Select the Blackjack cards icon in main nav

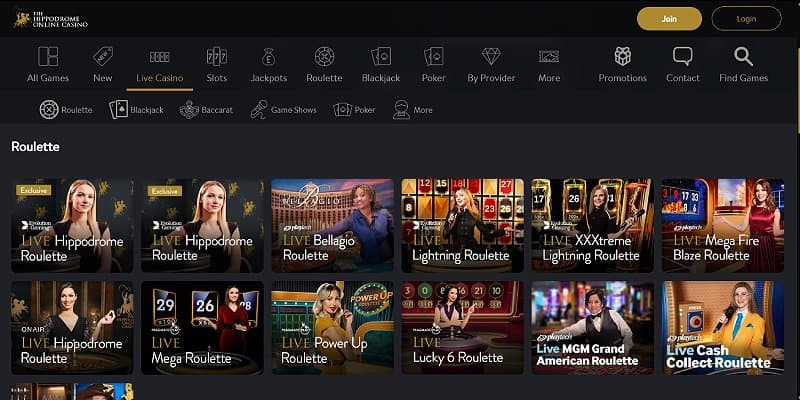point(380,57)
